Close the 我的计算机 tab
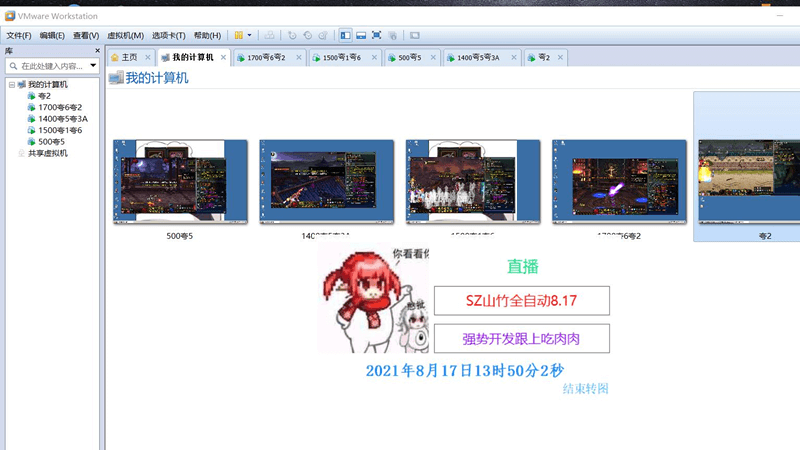The image size is (800, 450). [223, 57]
